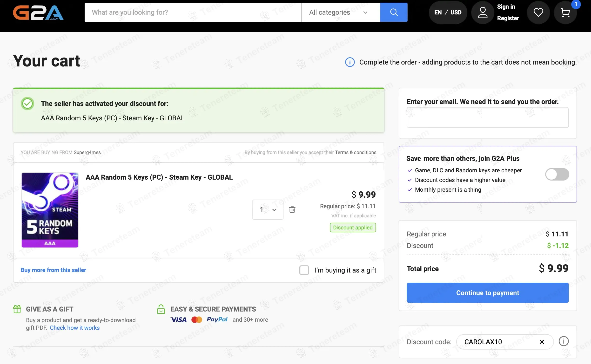Image resolution: width=591 pixels, height=364 pixels.
Task: Open the shopping cart icon
Action: [x=565, y=13]
